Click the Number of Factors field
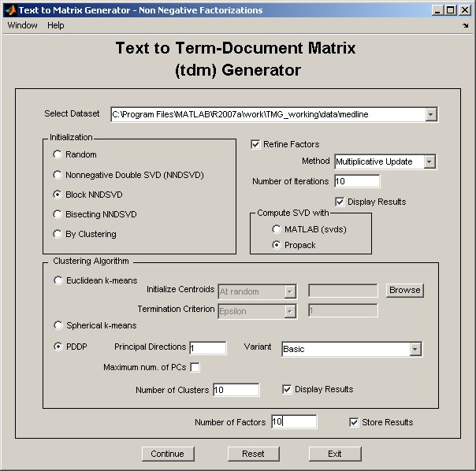 294,421
